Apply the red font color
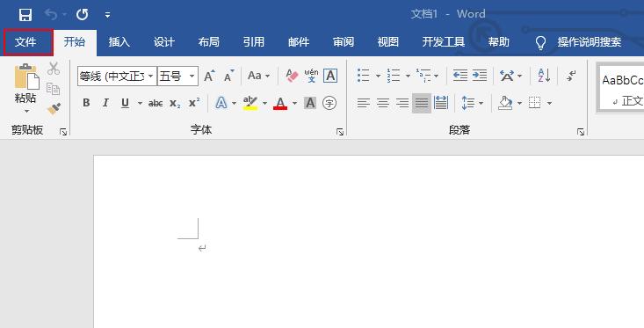The height and width of the screenshot is (328, 644). click(280, 103)
